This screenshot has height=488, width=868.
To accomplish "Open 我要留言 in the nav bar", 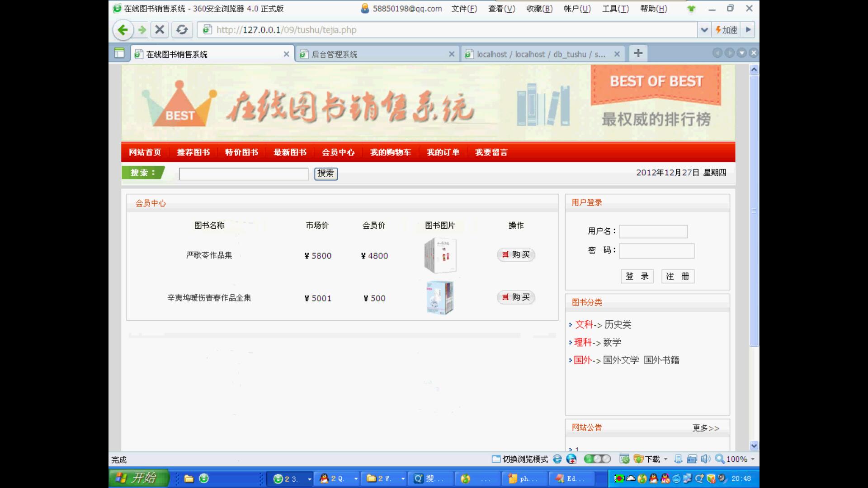I will click(491, 152).
